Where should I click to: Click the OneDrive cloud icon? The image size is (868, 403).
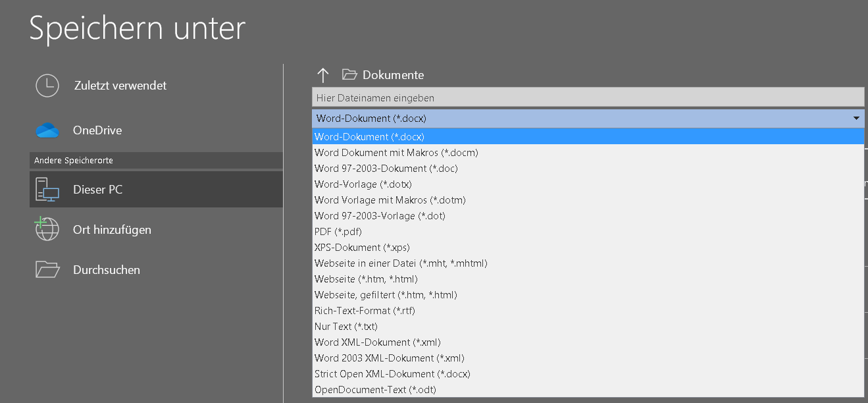47,130
